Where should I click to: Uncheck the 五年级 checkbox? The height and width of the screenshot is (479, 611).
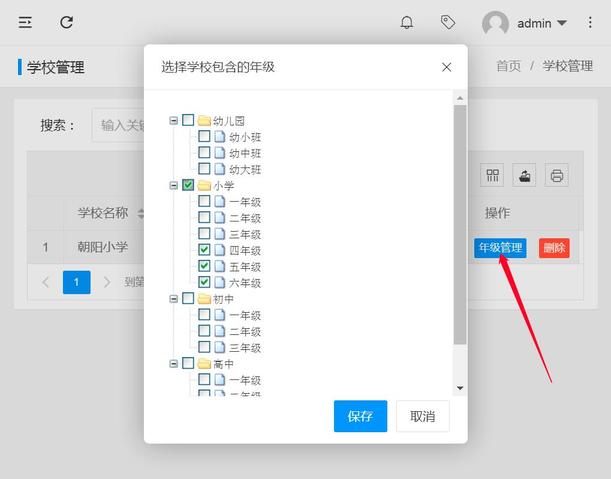(x=204, y=266)
